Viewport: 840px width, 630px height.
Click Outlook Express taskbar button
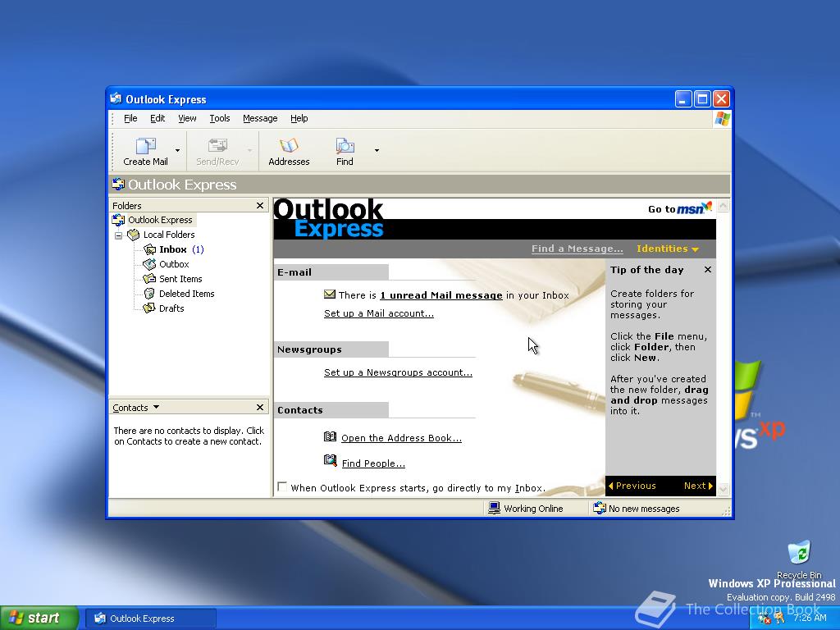coord(151,619)
